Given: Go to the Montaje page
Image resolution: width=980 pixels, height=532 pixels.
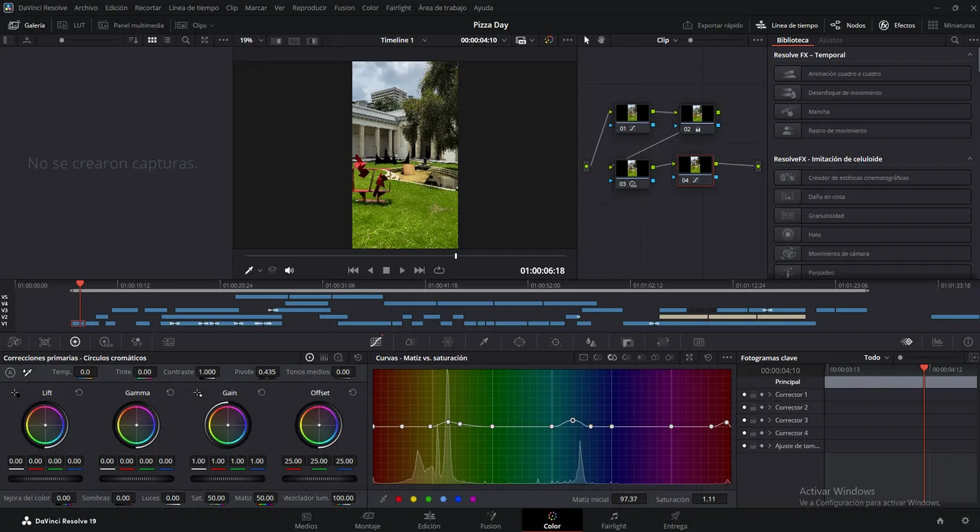Looking at the screenshot, I should (x=367, y=521).
